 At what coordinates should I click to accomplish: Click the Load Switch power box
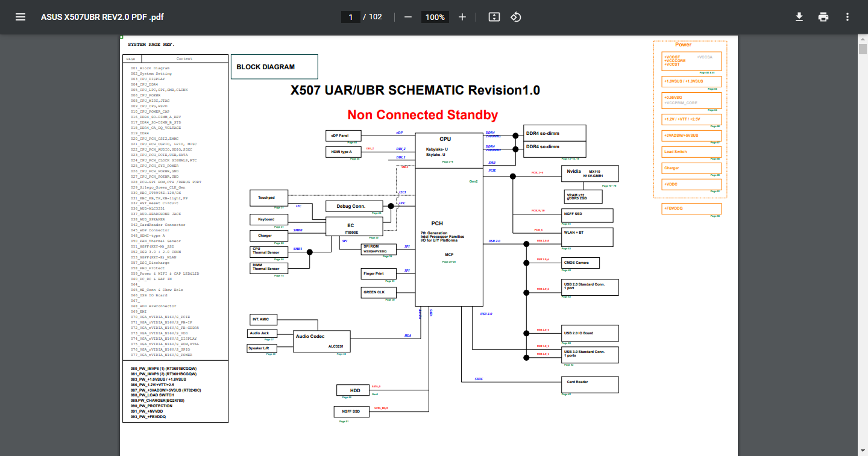[691, 152]
